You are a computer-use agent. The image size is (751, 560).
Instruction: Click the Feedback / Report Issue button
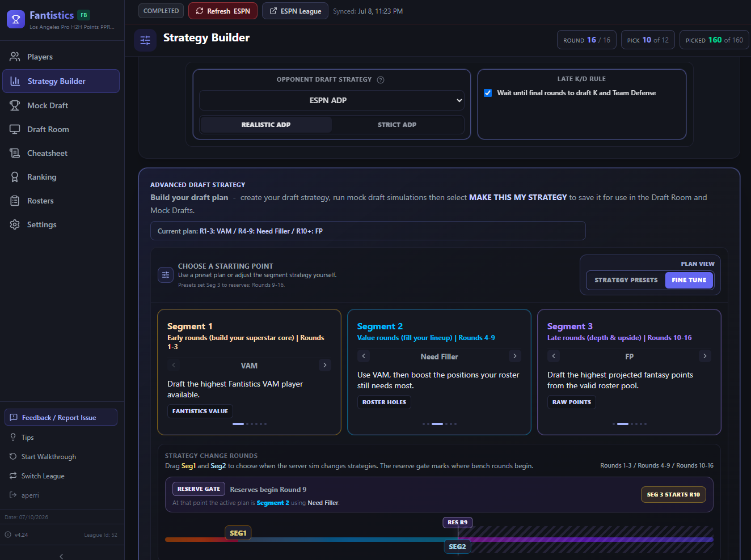61,417
